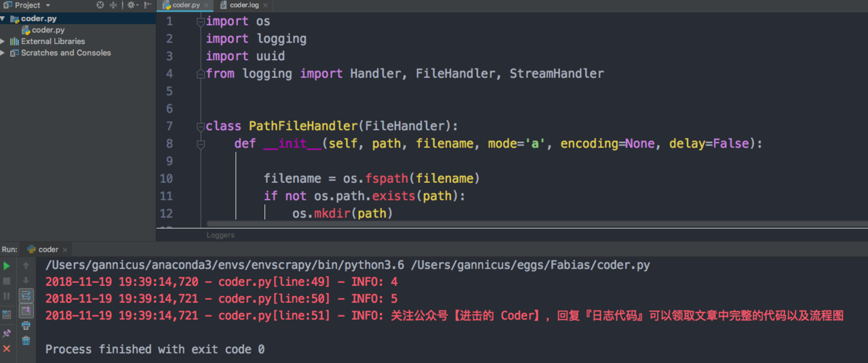Click the print output icon
The width and height of the screenshot is (868, 363).
pyautogui.click(x=26, y=326)
